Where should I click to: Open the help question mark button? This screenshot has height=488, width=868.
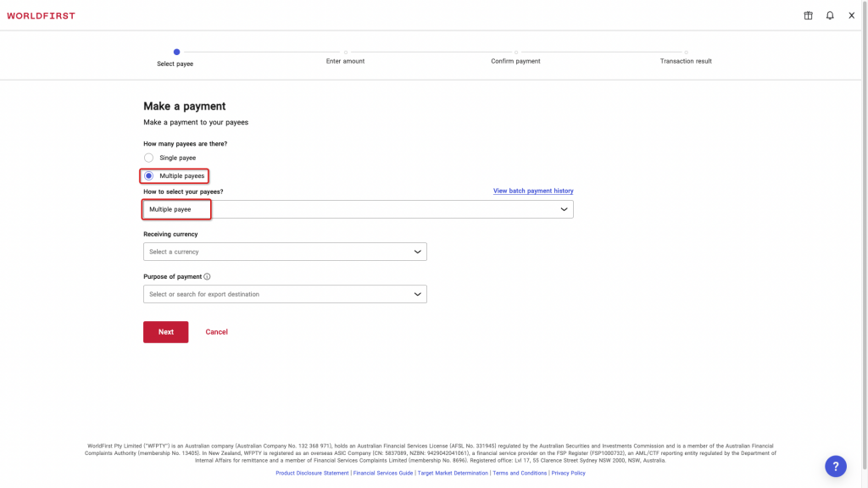click(836, 466)
